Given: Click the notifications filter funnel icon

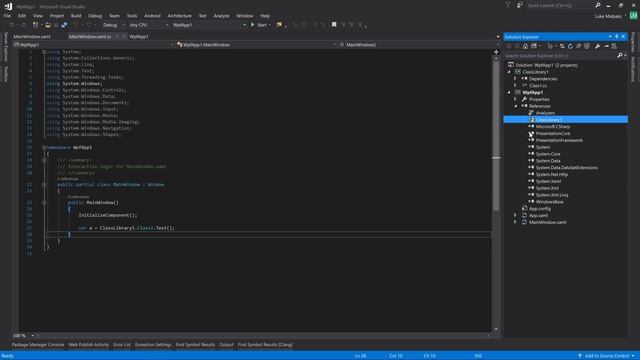Looking at the screenshot, I should [x=508, y=5].
